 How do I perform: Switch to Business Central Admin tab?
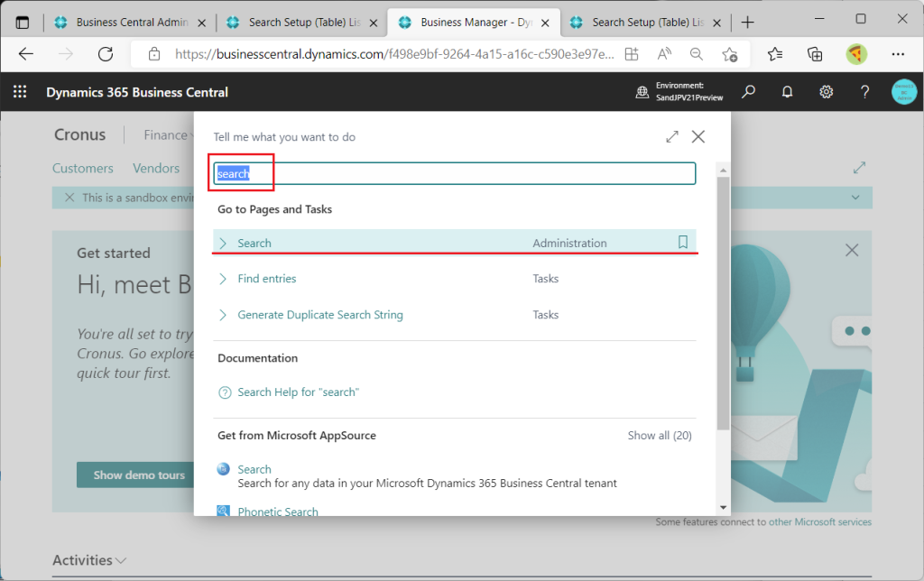[132, 23]
